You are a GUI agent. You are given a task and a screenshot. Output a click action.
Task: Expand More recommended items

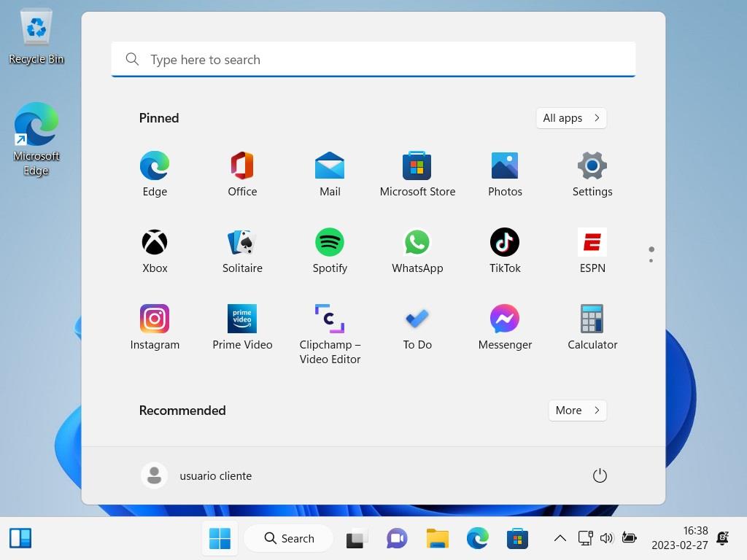(x=577, y=411)
